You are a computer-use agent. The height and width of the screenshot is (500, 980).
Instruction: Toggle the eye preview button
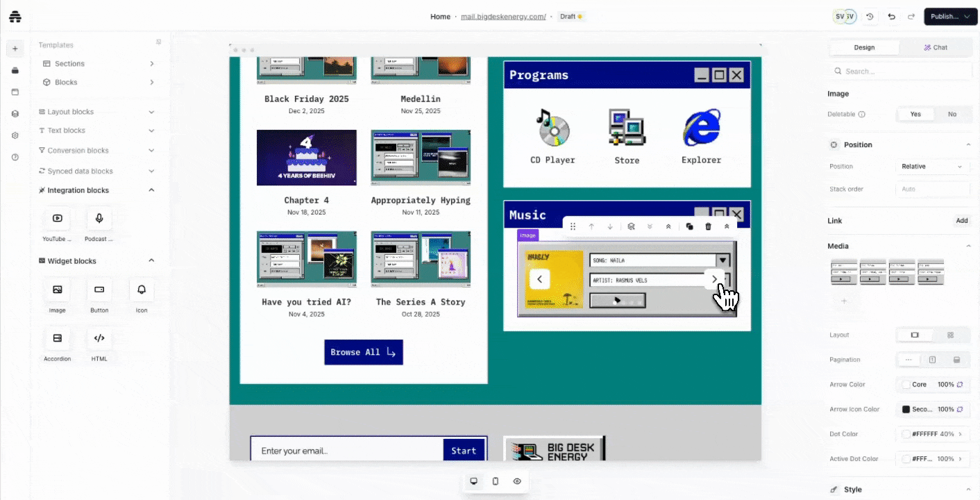click(x=517, y=481)
